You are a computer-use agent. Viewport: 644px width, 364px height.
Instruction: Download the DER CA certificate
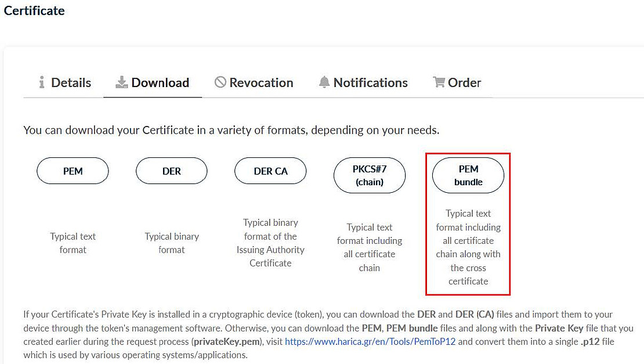tap(270, 171)
